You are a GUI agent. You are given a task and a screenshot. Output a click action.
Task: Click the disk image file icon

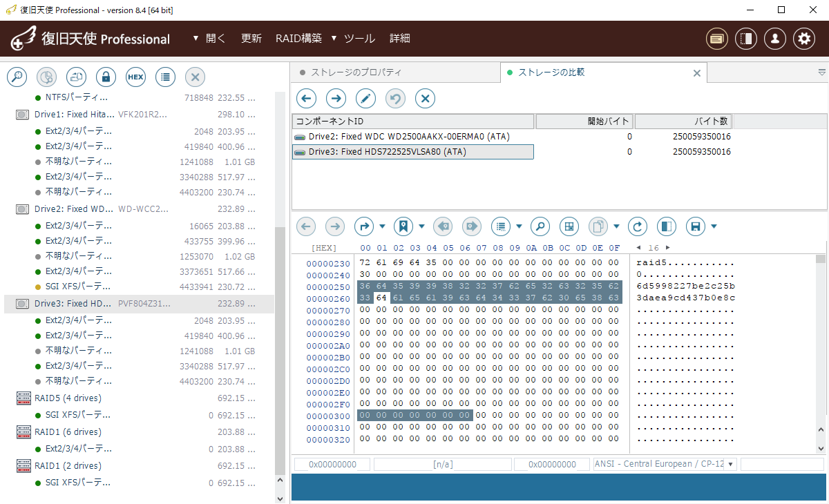pos(76,77)
